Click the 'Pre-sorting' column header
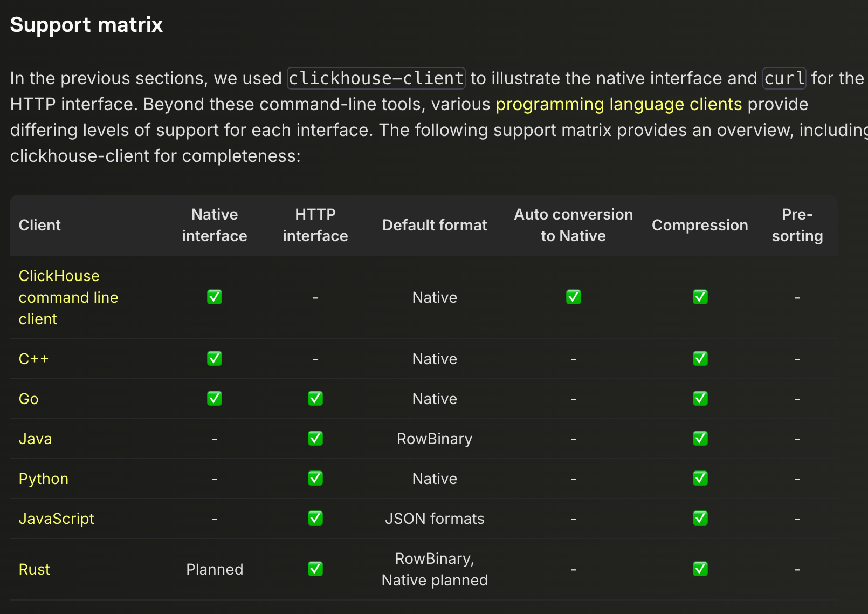The width and height of the screenshot is (868, 614). (797, 225)
